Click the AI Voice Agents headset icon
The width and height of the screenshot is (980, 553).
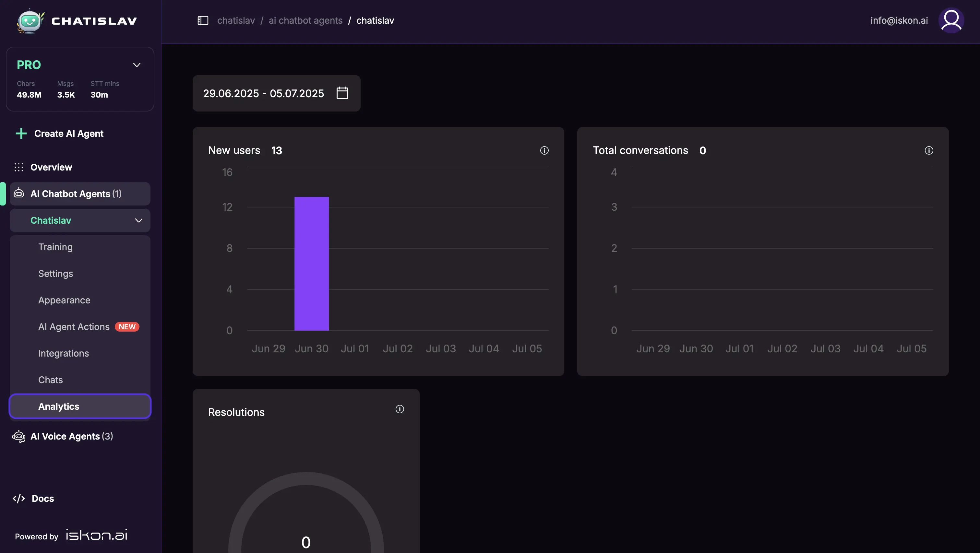pos(18,436)
